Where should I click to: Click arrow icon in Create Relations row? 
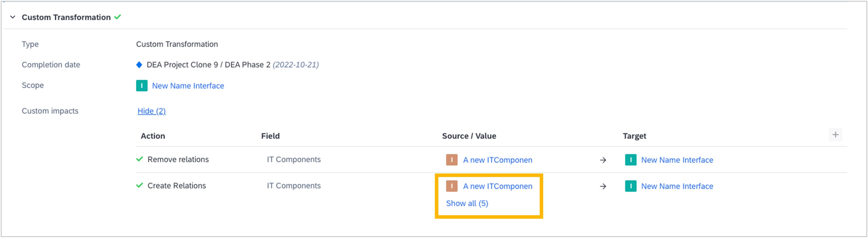(x=603, y=186)
